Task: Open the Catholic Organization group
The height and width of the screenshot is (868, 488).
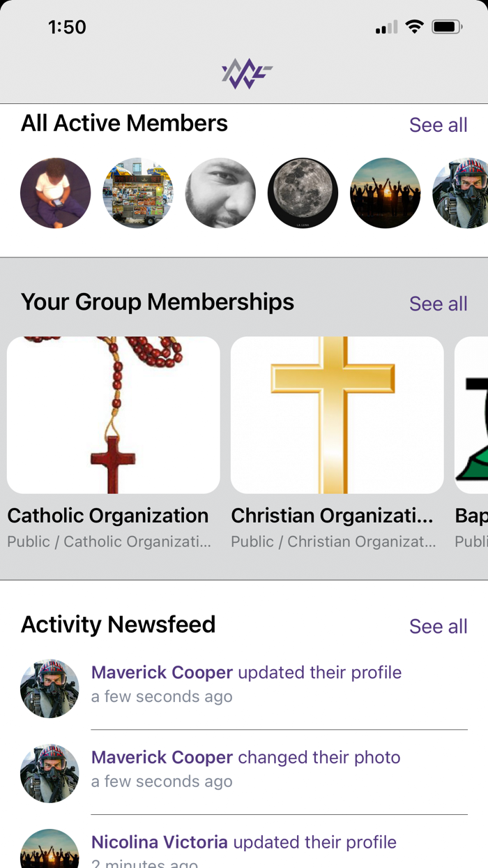Action: click(x=113, y=415)
